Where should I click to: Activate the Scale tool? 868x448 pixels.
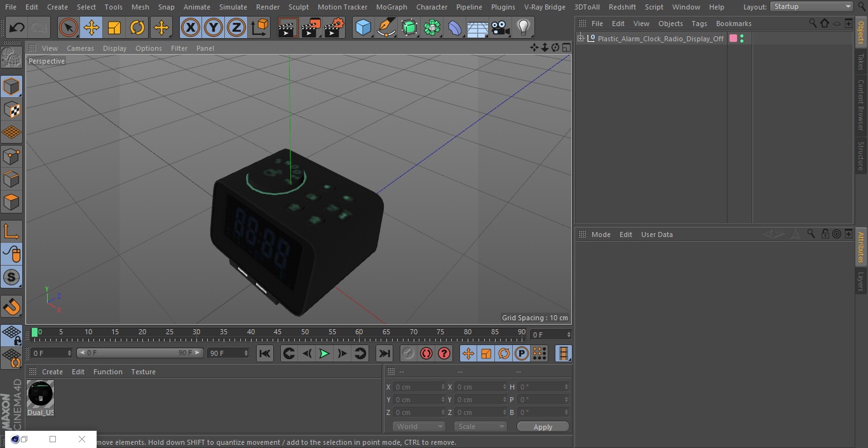[x=114, y=27]
